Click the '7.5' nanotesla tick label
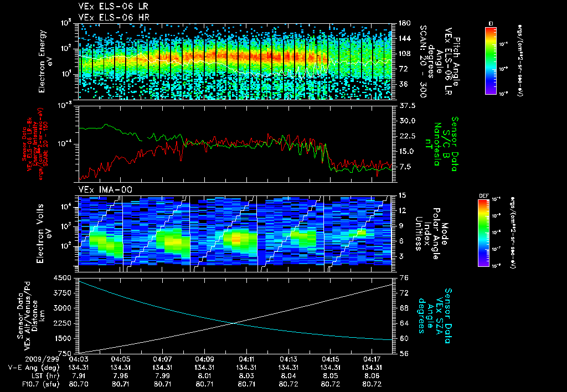This screenshot has width=567, height=392. (405, 167)
